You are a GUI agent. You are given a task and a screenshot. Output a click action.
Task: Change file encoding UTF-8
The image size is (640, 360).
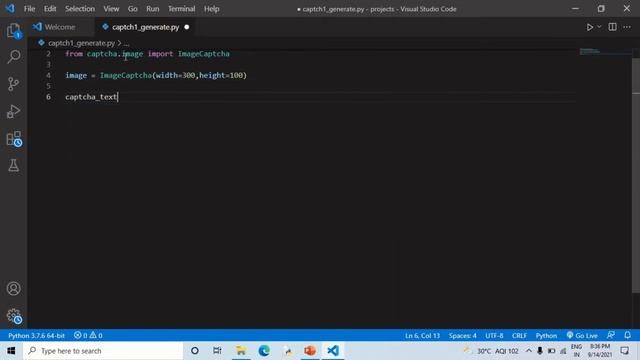point(494,336)
